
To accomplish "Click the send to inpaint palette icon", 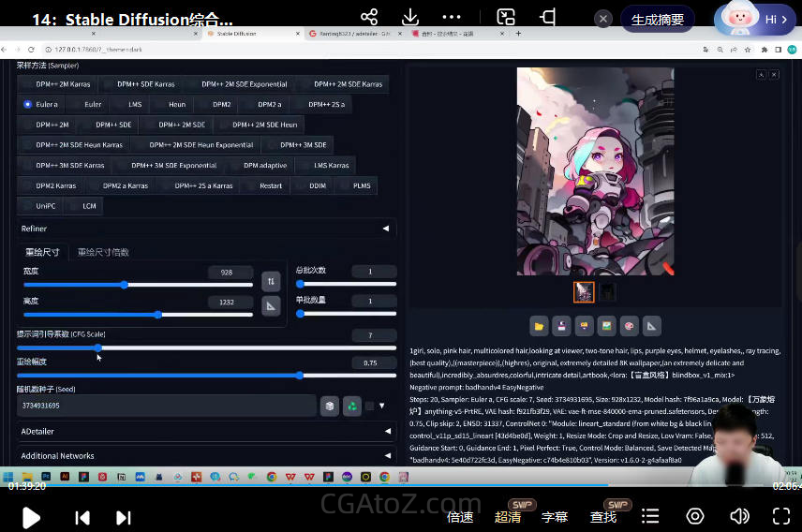I will coord(630,326).
